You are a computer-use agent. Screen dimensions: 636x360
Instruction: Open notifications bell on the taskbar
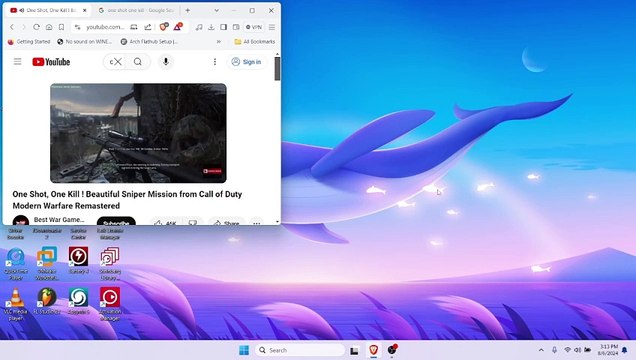point(625,350)
